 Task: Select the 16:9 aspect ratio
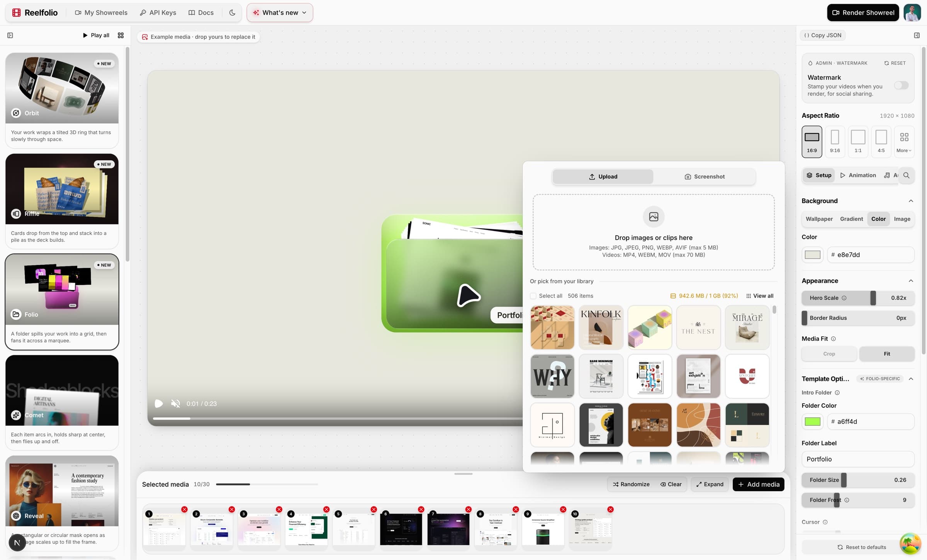click(x=812, y=142)
